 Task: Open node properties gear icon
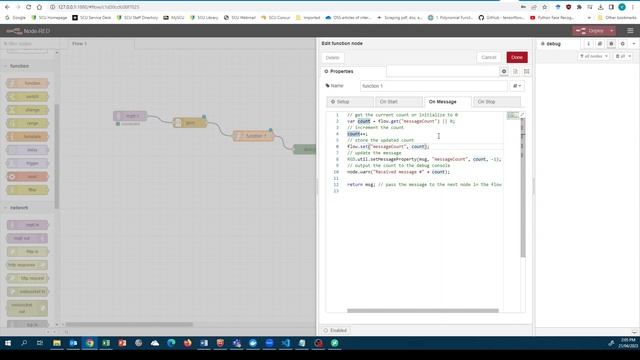coord(504,71)
